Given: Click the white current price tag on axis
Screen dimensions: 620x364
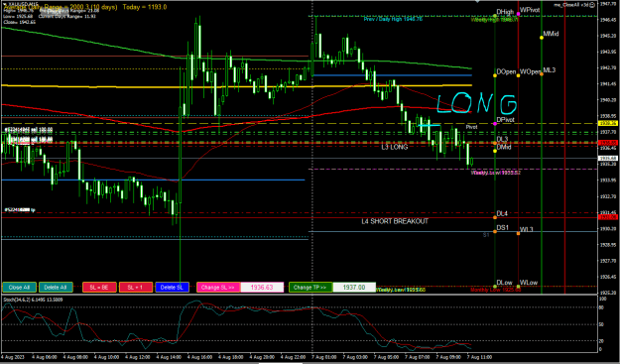Looking at the screenshot, I should [608, 158].
